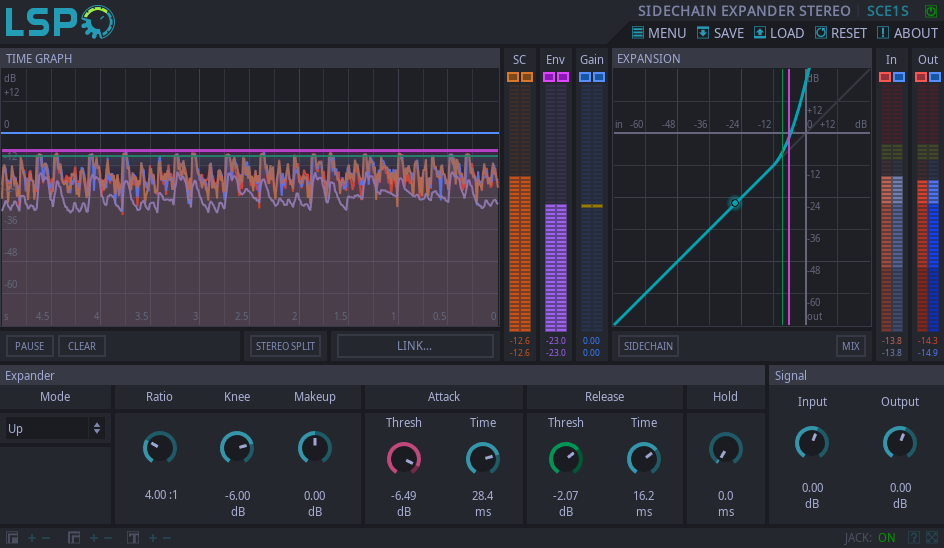Click the green Release Thresh knob

point(566,459)
